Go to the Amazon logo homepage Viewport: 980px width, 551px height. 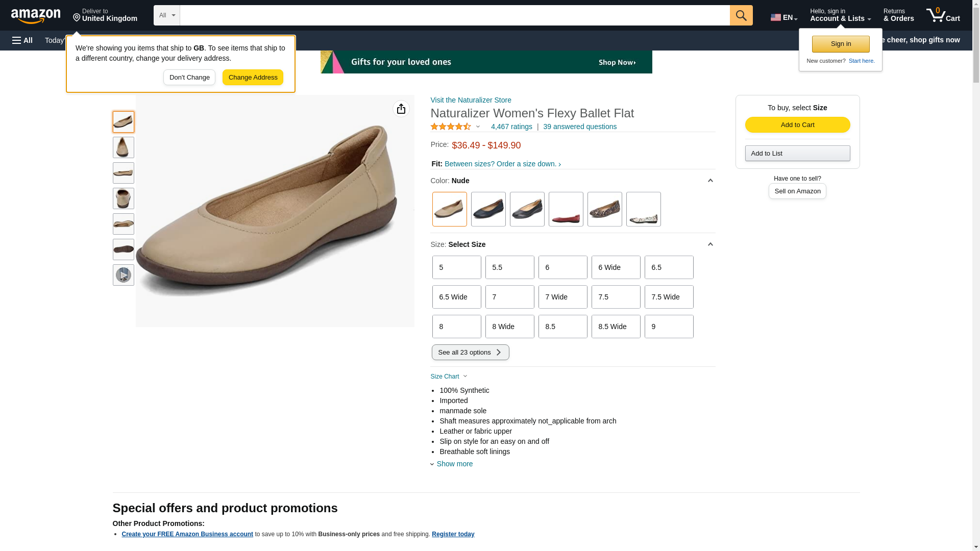tap(36, 16)
